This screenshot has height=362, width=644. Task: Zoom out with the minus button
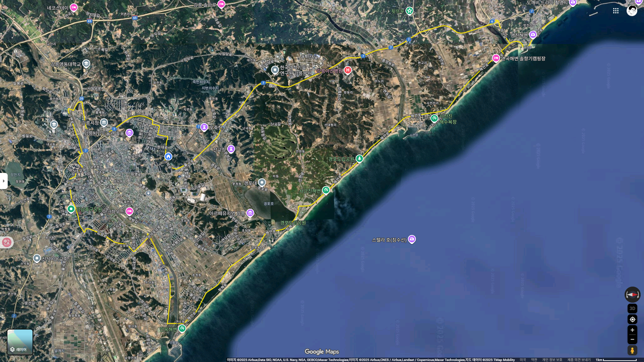pyautogui.click(x=632, y=339)
